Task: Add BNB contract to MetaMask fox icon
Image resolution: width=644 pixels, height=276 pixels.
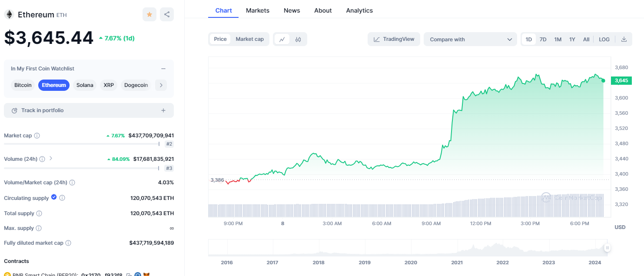Action: click(x=147, y=274)
